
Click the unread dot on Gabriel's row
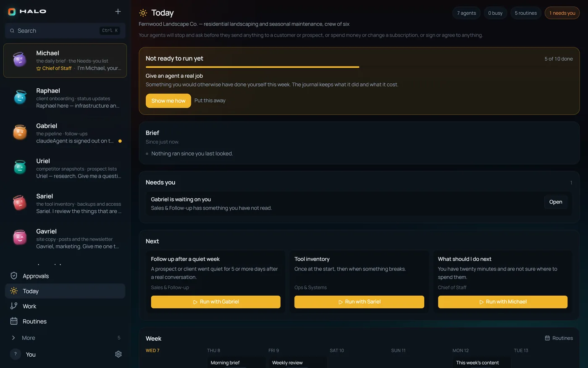click(x=120, y=141)
